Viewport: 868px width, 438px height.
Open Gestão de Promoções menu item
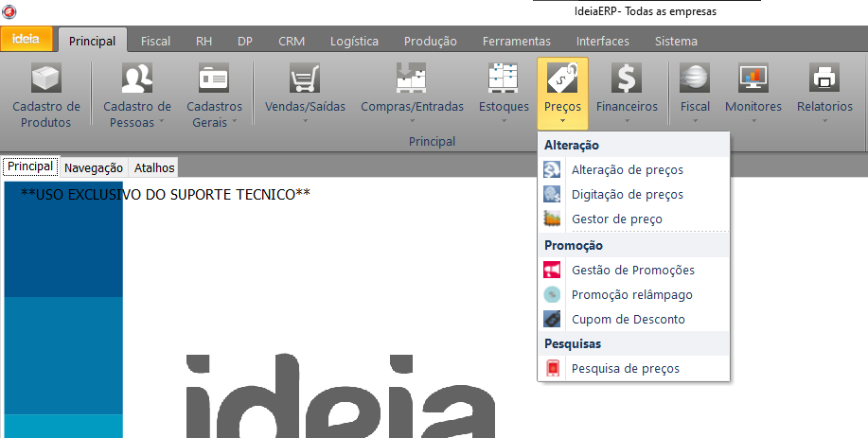pos(632,271)
